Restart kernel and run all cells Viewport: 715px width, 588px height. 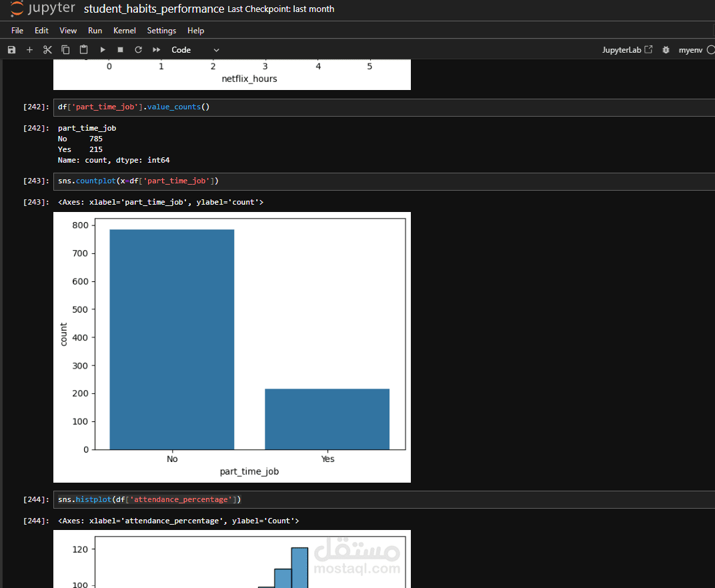(156, 50)
